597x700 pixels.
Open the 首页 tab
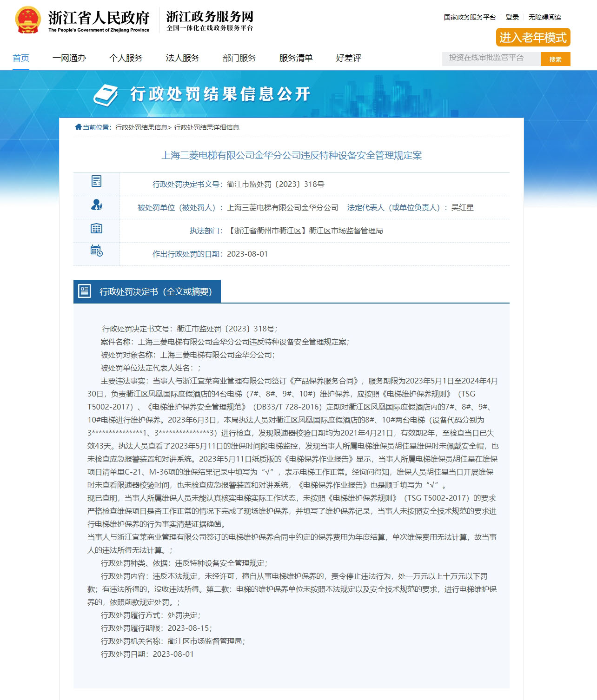21,58
